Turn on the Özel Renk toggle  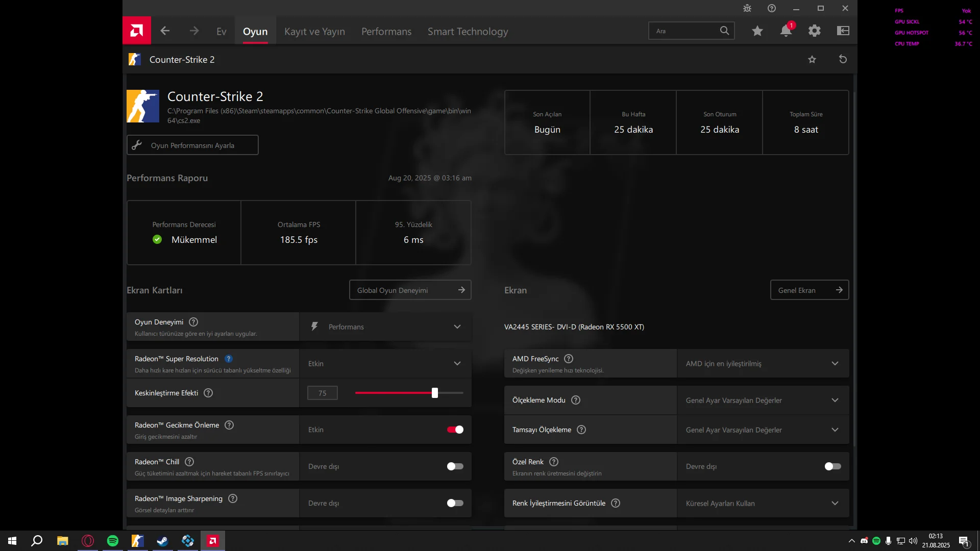[832, 466]
